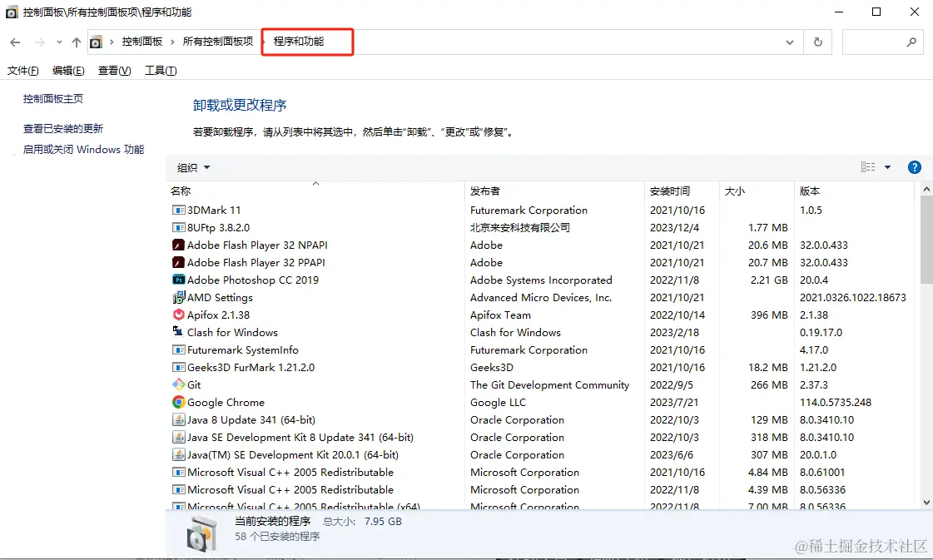This screenshot has width=933, height=560.
Task: Click the control panel icon in address bar
Action: click(x=96, y=42)
